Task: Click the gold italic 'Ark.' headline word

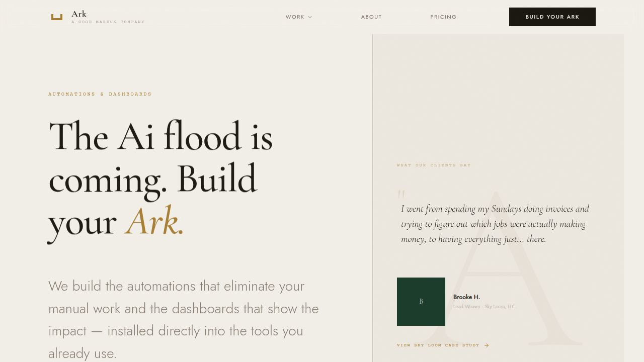Action: (154, 221)
